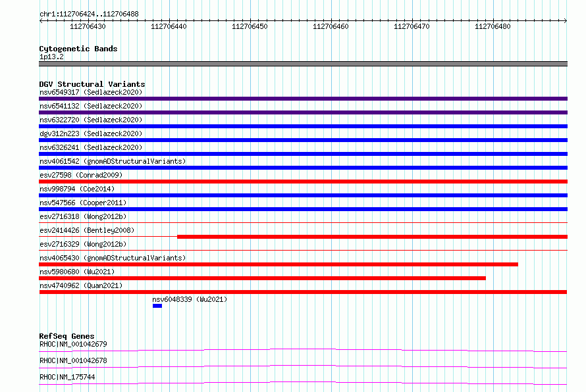Open RHOC|NM_175744 transcript label
Viewport: 586px width, 392px height.
(67, 377)
